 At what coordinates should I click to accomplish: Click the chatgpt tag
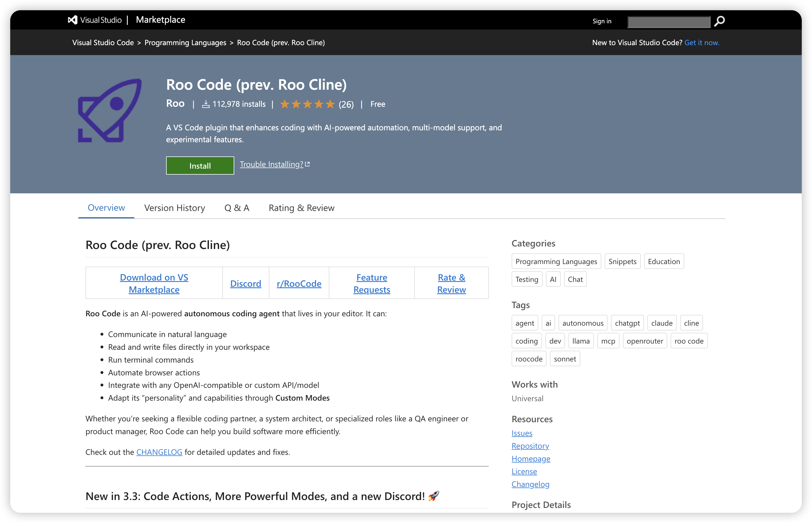pos(627,323)
